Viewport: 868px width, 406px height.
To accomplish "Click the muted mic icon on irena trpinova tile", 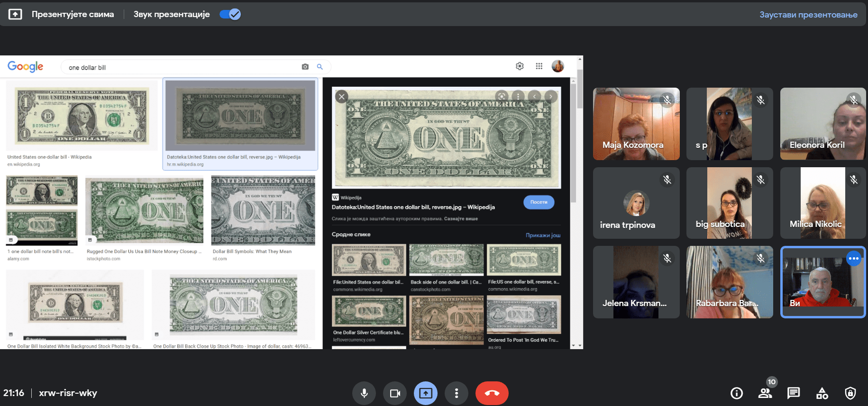I will tap(667, 180).
